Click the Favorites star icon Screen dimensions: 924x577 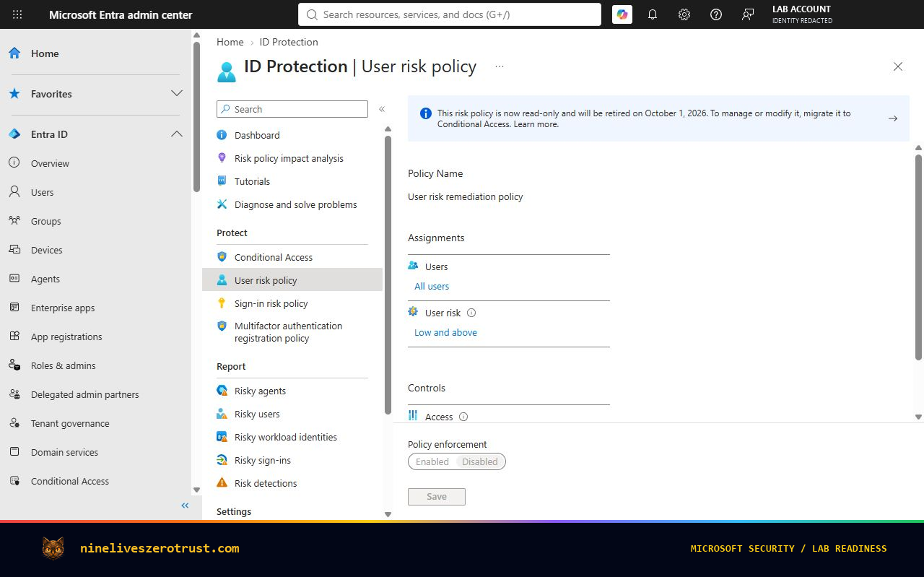[14, 94]
